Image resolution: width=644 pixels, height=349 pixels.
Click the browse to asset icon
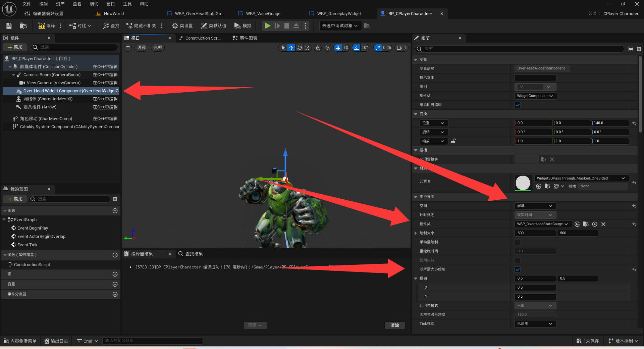[23, 26]
